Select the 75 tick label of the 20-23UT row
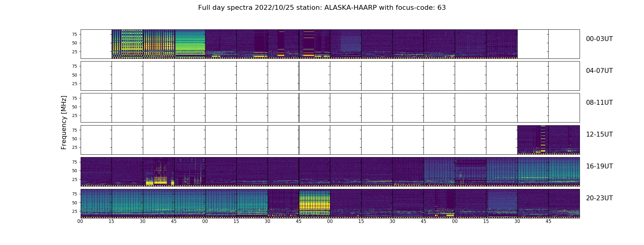This screenshot has height=245, width=644. (x=75, y=194)
